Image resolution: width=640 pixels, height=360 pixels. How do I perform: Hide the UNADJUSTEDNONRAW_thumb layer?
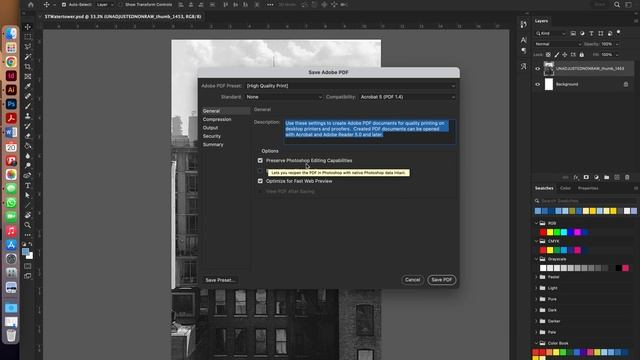pyautogui.click(x=538, y=69)
